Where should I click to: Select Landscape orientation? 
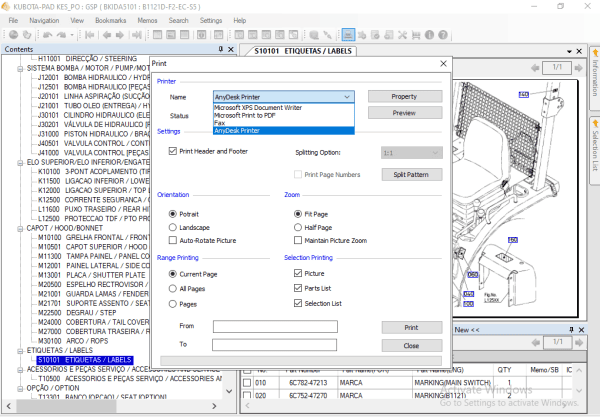pyautogui.click(x=173, y=227)
